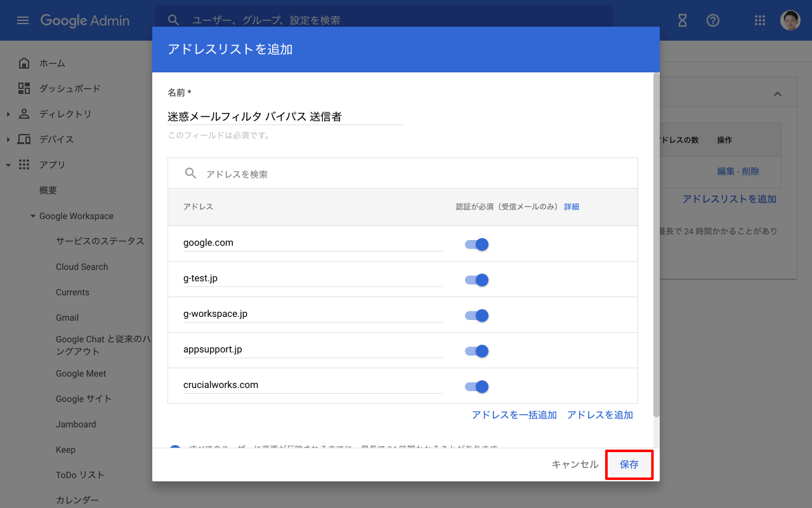Open the Google apps grid icon

pyautogui.click(x=760, y=20)
